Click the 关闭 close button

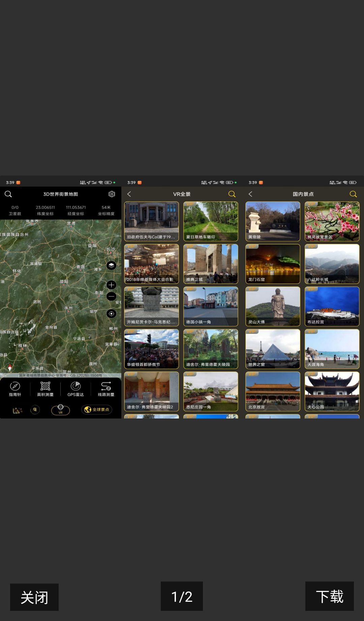click(34, 597)
